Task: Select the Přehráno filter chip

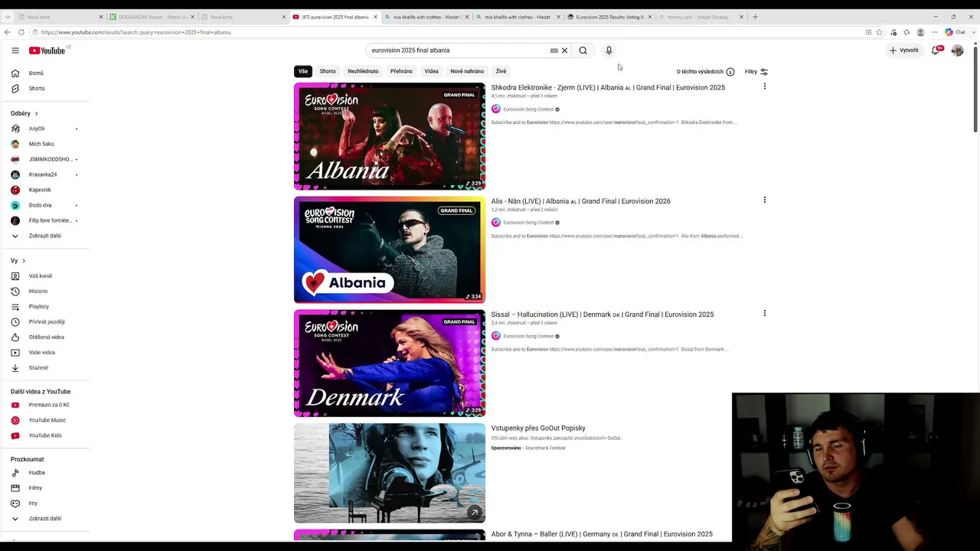Action: [x=401, y=71]
